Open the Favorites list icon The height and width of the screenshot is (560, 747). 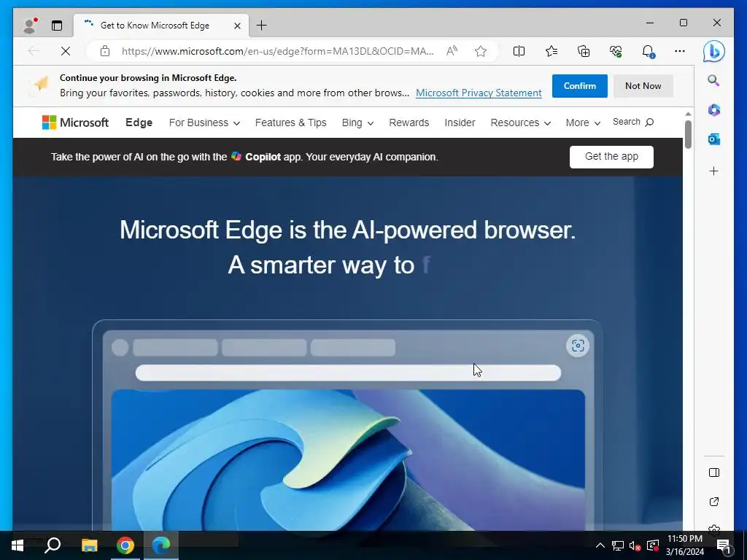(x=551, y=51)
